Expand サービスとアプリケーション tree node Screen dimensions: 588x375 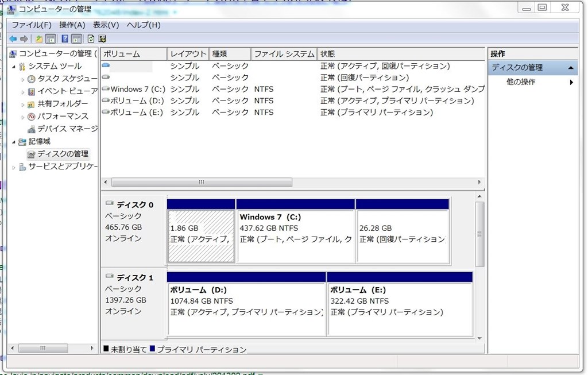(x=14, y=167)
